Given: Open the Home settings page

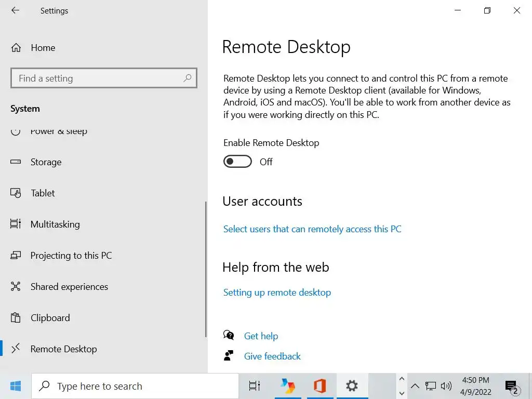Looking at the screenshot, I should click(x=43, y=48).
